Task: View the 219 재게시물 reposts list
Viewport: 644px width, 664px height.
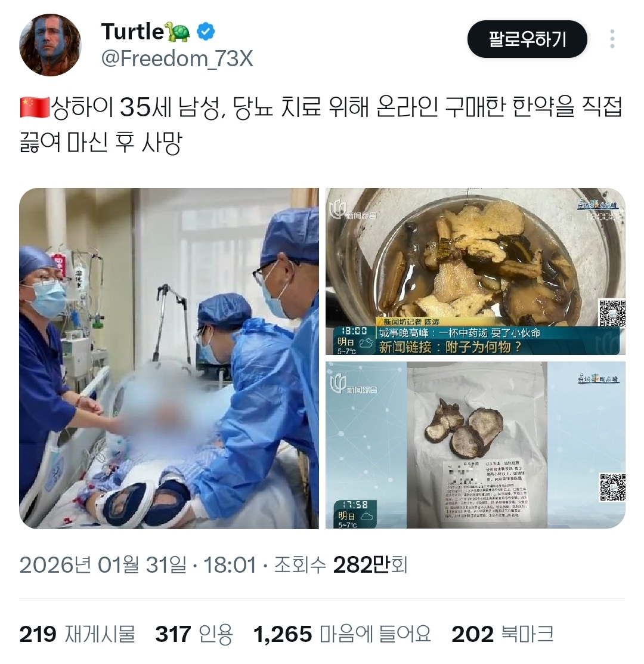Action: coord(77,634)
